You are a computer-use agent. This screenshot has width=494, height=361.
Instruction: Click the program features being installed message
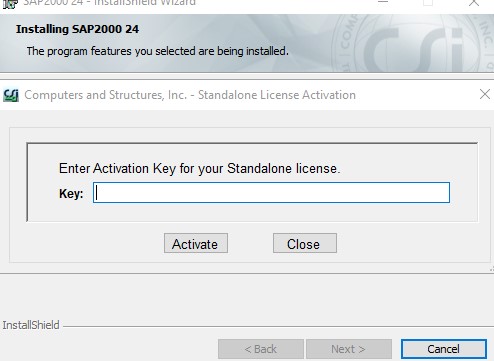[157, 51]
